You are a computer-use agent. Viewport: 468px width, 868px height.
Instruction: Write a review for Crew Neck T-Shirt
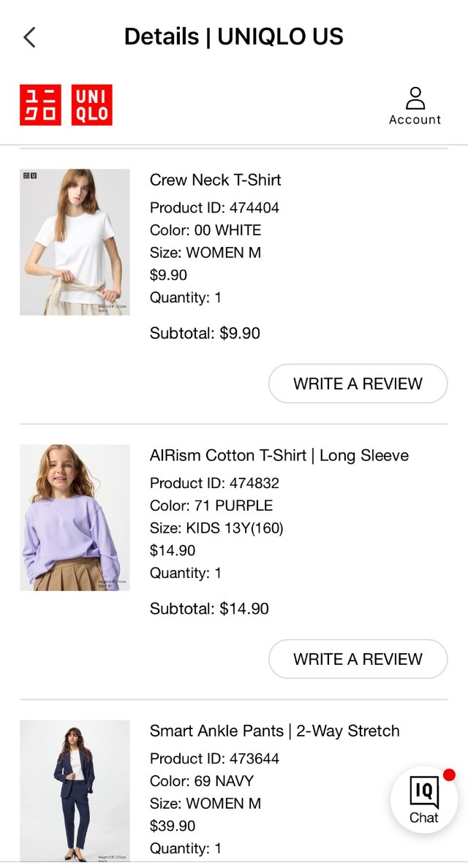(358, 384)
